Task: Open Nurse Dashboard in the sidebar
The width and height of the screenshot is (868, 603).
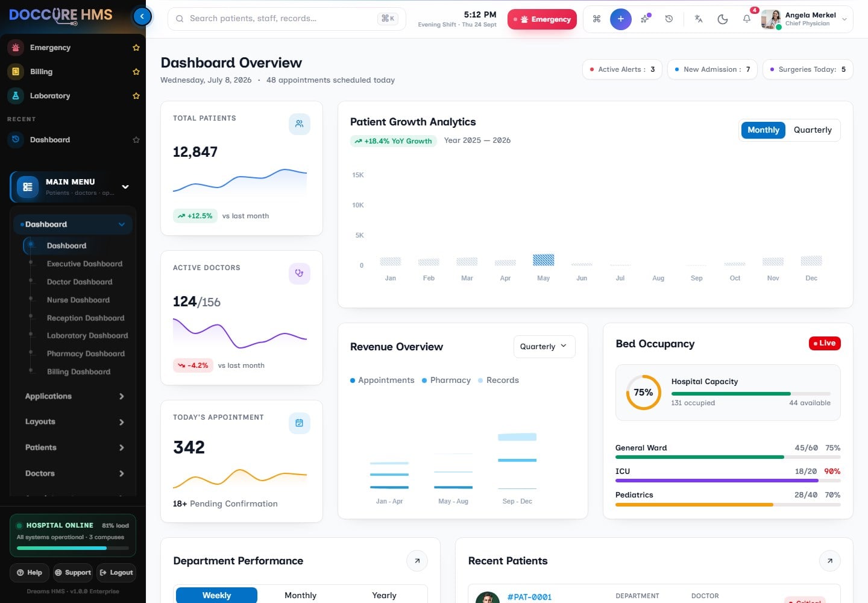Action: click(78, 300)
